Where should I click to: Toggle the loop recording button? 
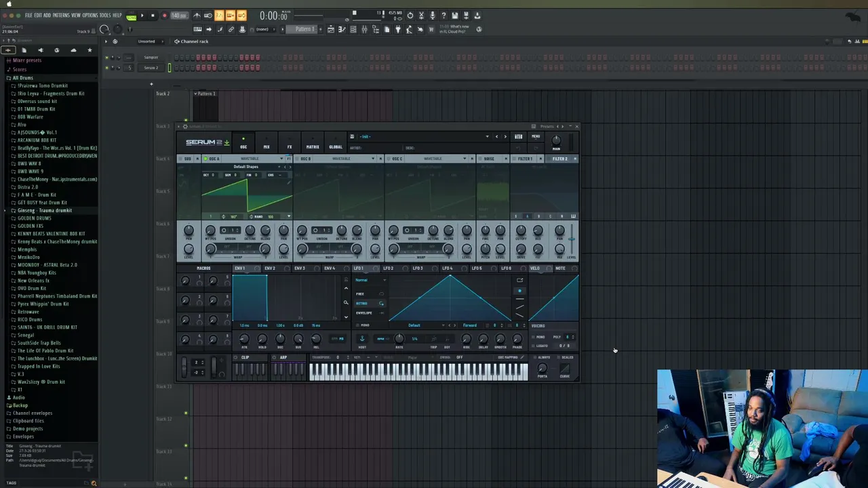click(x=241, y=15)
